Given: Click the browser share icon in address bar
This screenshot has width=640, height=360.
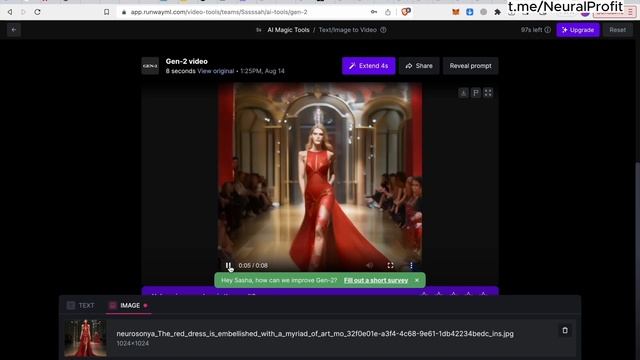Looking at the screenshot, I should coord(388,12).
